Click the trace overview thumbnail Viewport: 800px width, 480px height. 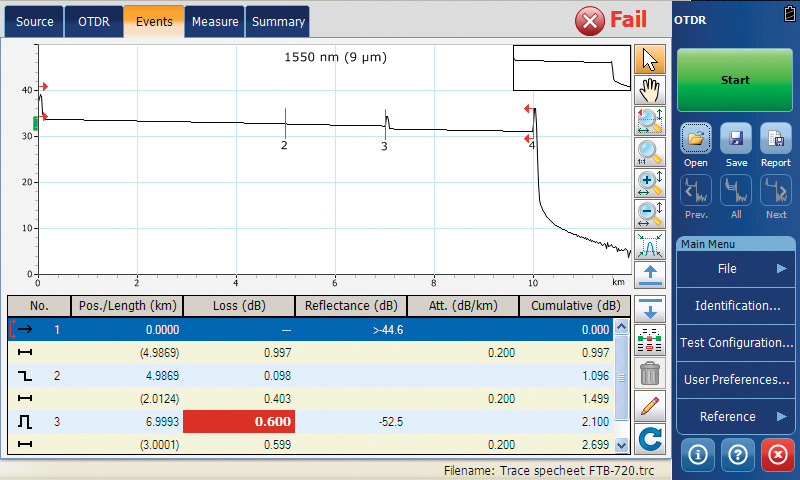point(571,67)
